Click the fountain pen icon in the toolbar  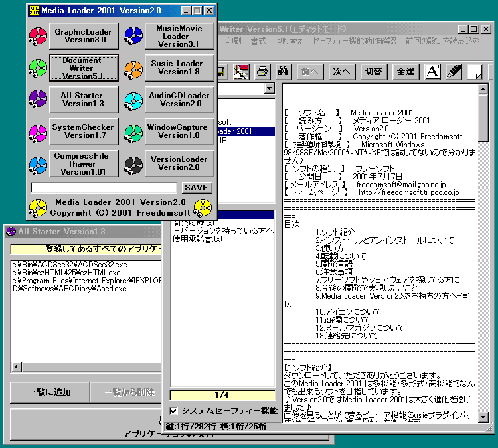pos(454,72)
